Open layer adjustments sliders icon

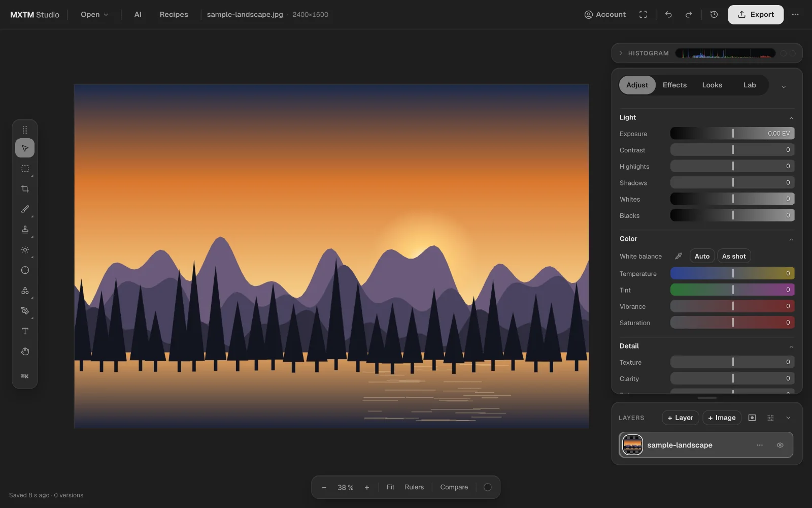pos(770,418)
